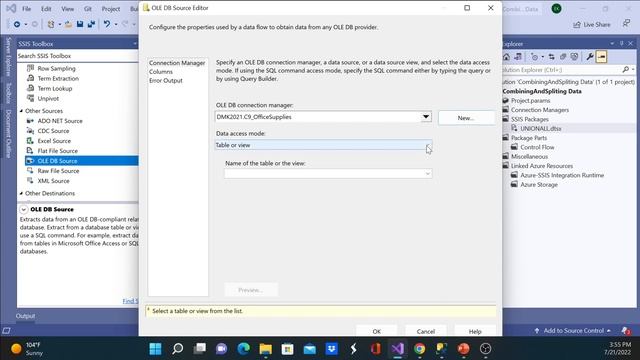Screen dimensions: 640x360
Task: Click the Send Feedback icon
Action: 626,24
